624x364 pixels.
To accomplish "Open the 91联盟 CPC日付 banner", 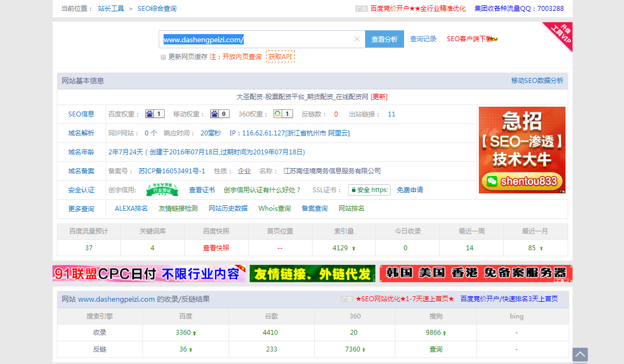I will (x=149, y=274).
